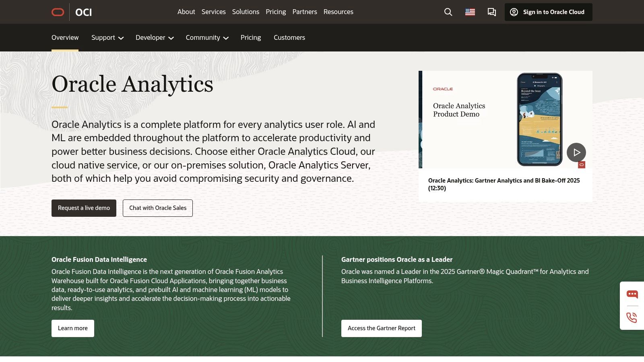Screen dimensions: 644x362
Task: Click Request a live demo button
Action: pos(84,208)
